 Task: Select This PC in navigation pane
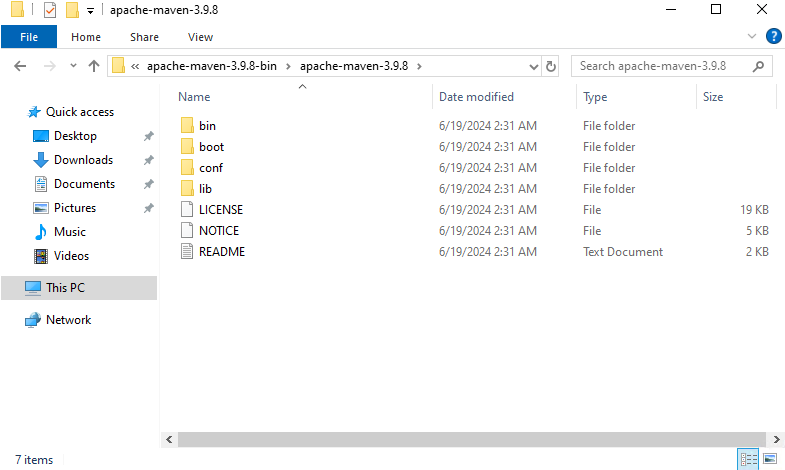point(79,288)
